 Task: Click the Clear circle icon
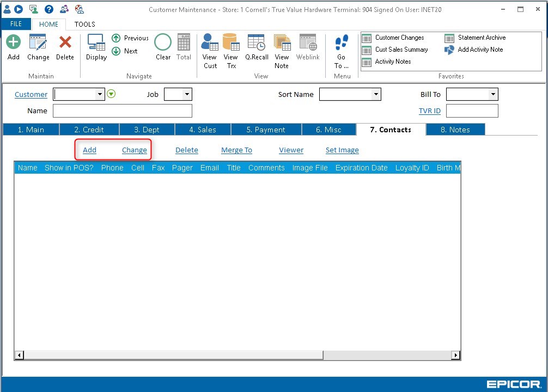point(163,43)
